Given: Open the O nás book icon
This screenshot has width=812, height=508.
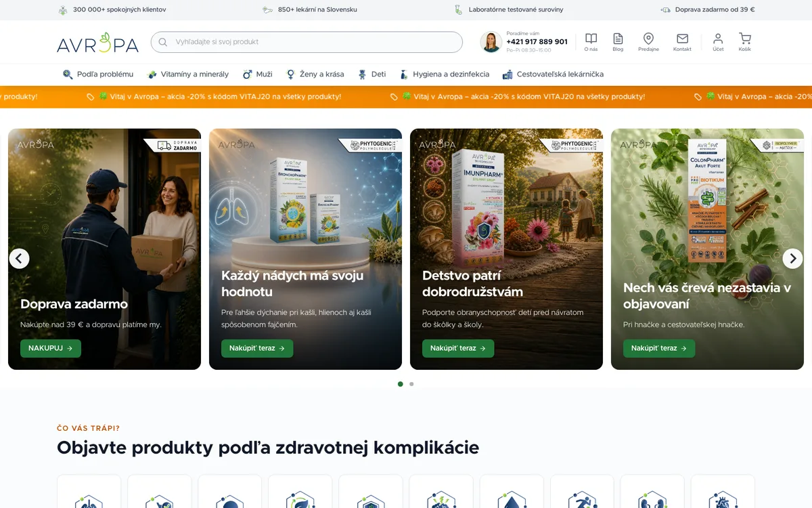Looking at the screenshot, I should pos(591,39).
